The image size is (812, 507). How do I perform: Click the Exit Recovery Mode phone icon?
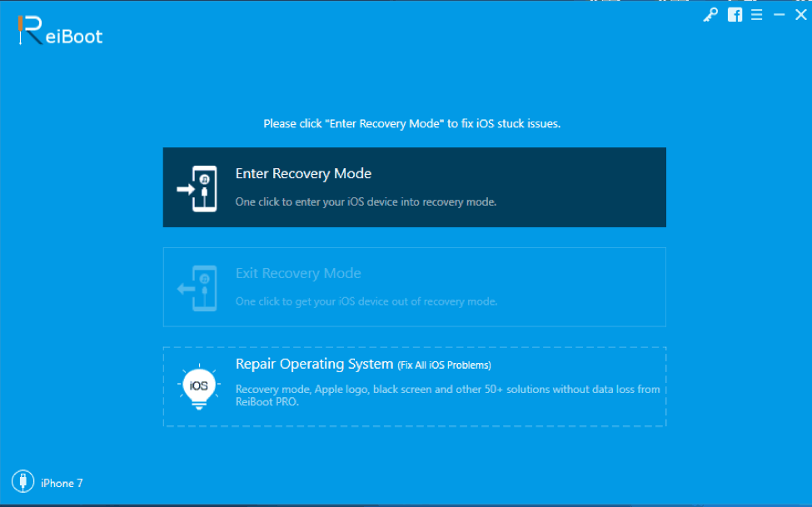pos(197,288)
